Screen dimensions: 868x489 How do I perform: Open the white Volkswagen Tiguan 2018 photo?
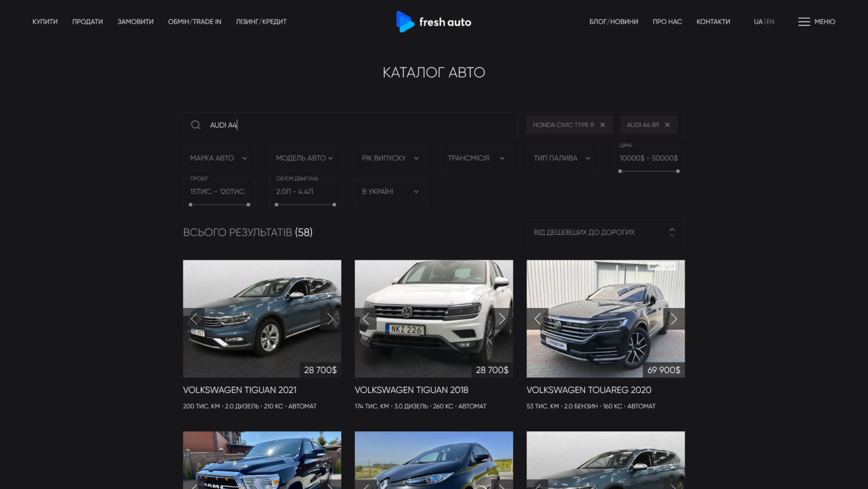pyautogui.click(x=434, y=319)
